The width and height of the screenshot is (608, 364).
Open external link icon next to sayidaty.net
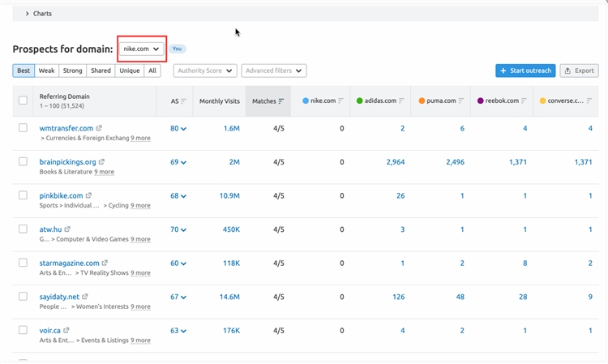(x=85, y=297)
